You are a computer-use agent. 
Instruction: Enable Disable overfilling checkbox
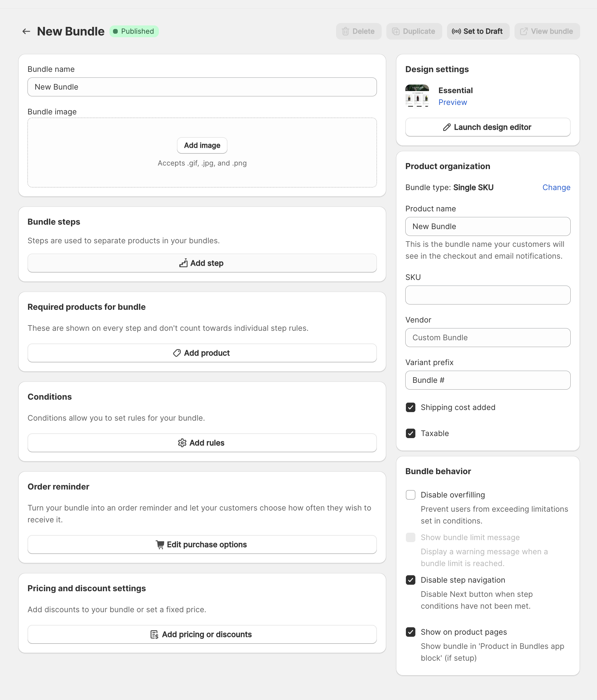click(x=410, y=495)
